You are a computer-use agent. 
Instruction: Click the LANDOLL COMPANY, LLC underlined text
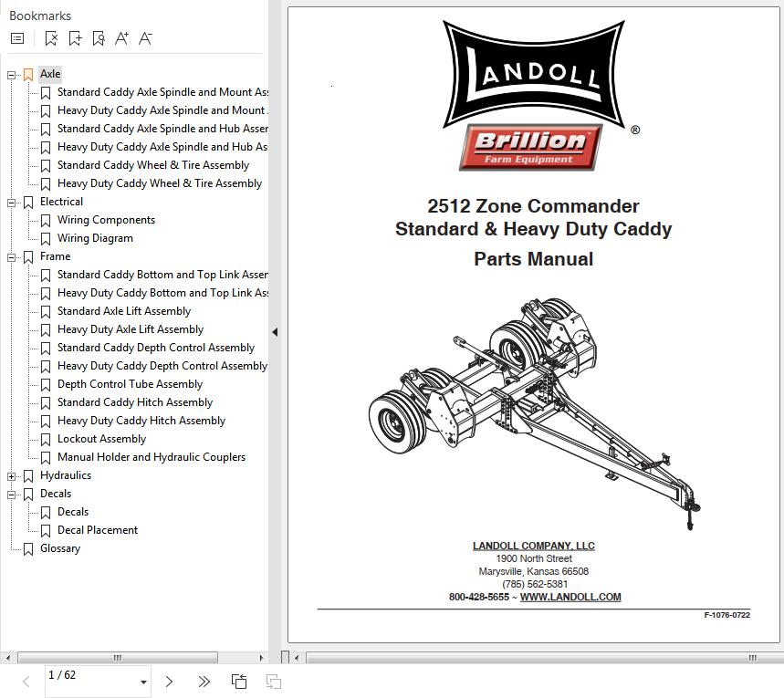[x=534, y=546]
